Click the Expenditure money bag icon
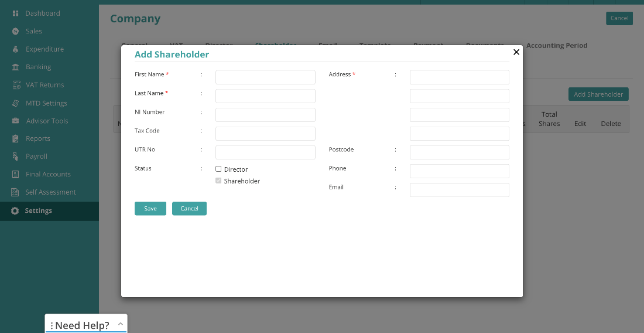 pyautogui.click(x=16, y=49)
